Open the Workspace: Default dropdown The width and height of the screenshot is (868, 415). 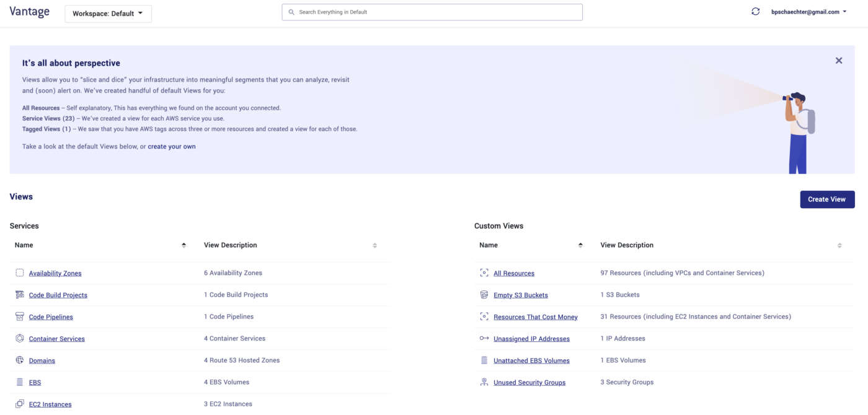[x=108, y=14]
